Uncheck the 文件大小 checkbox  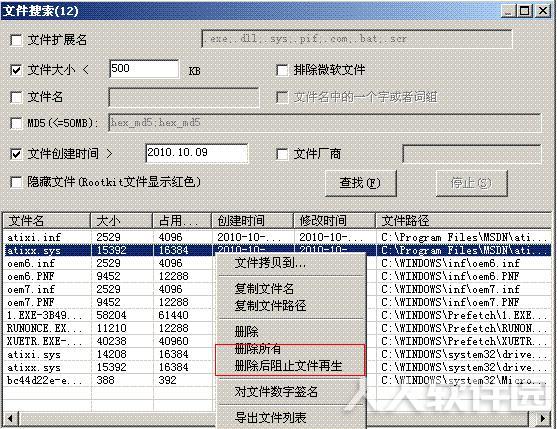(16, 70)
